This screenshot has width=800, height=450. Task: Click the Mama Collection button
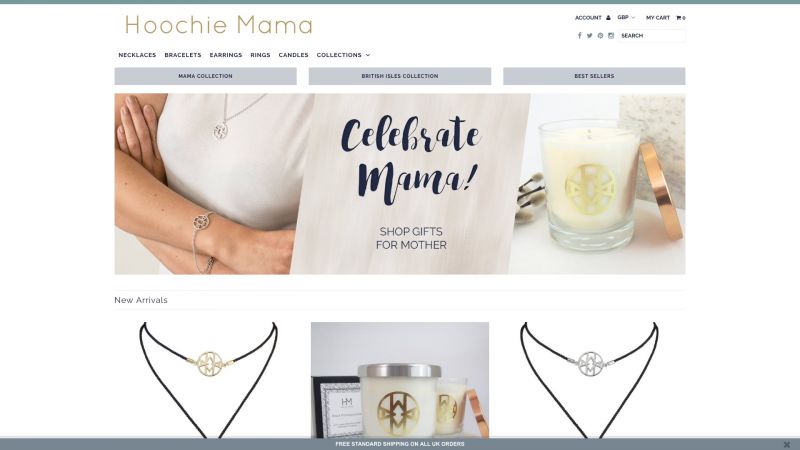206,76
